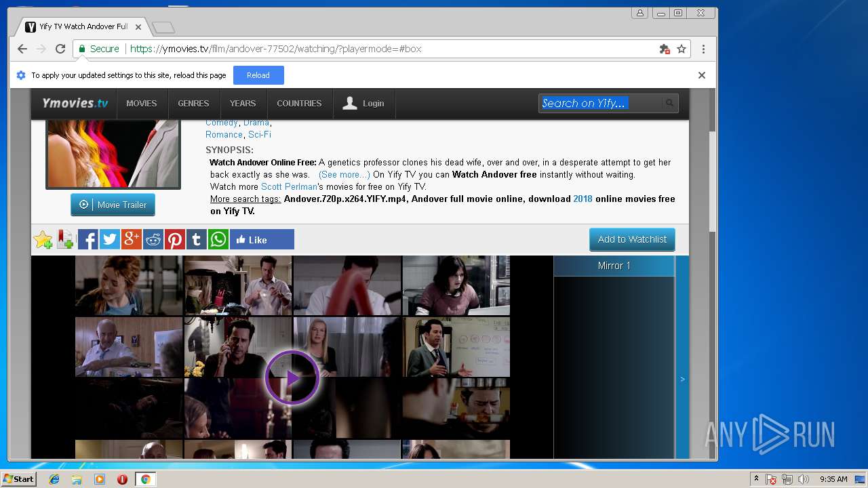The height and width of the screenshot is (488, 868).
Task: Click the Movie Trailer button
Action: coord(113,205)
